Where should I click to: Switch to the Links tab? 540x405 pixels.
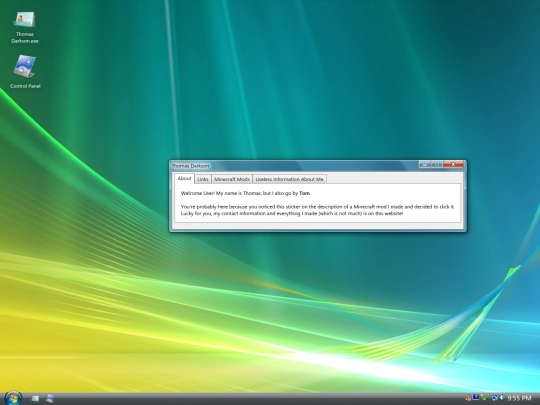(x=203, y=179)
